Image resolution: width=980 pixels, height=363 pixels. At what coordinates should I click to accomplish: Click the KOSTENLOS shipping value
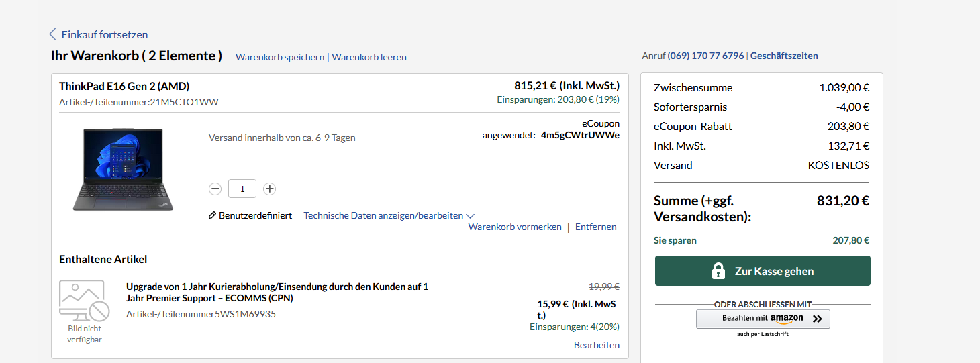(838, 165)
